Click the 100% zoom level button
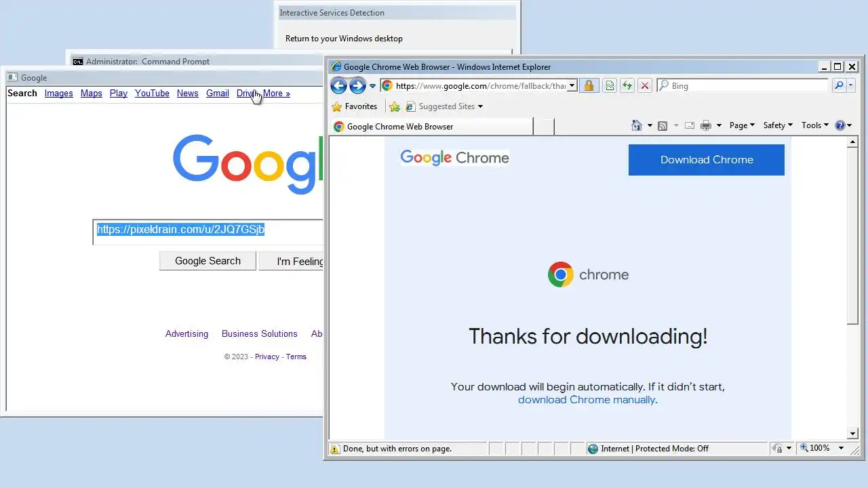 click(814, 449)
